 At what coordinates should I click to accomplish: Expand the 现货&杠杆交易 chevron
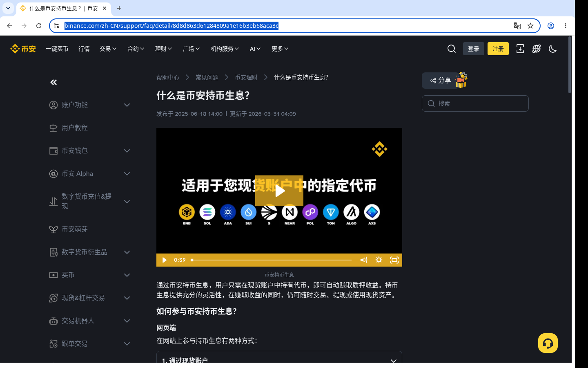[127, 298]
